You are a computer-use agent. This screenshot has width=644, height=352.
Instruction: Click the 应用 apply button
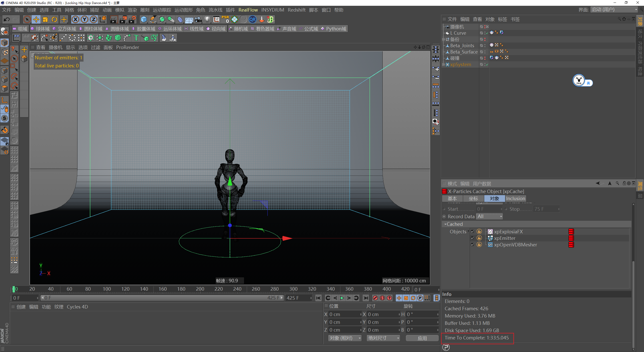pos(422,338)
